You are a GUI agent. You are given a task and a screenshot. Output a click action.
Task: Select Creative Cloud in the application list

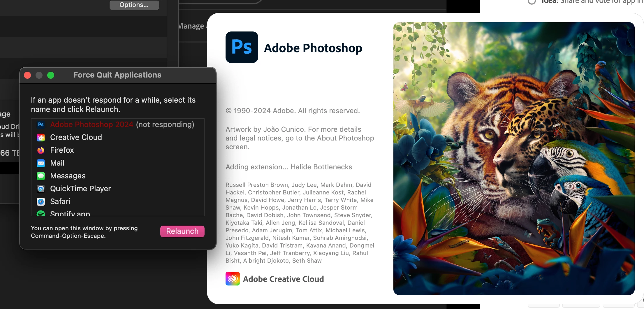(118, 137)
